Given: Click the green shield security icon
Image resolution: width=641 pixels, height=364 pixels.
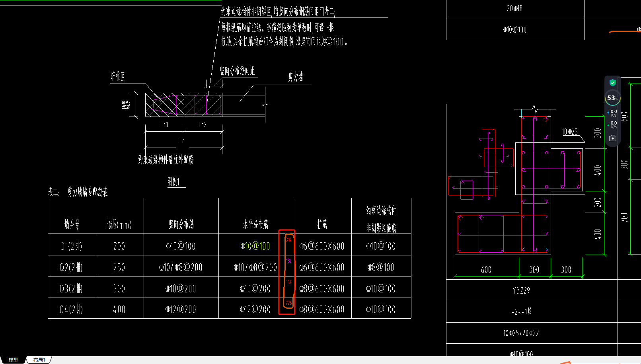Looking at the screenshot, I should tap(613, 83).
